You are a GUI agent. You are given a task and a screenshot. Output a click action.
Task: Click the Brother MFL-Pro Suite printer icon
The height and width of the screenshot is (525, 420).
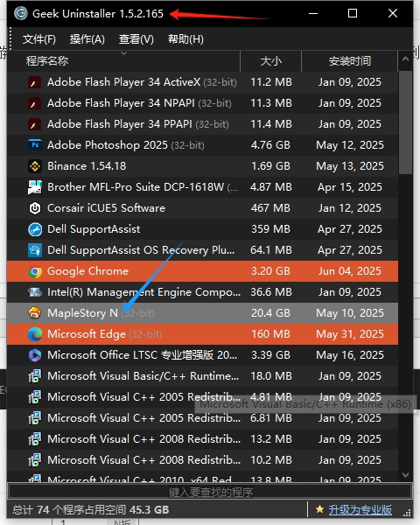[35, 187]
